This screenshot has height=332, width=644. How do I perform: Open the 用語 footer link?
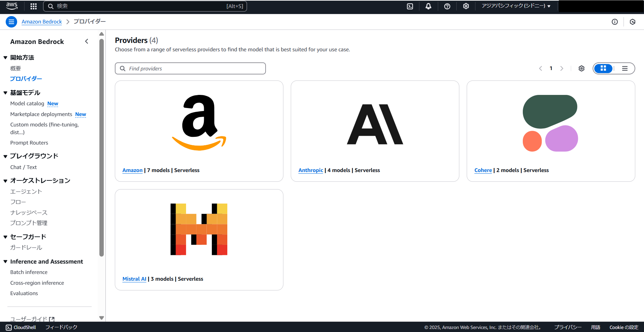596,327
